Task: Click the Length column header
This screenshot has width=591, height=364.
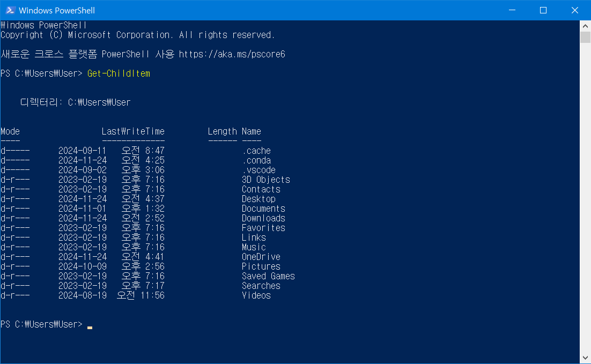Action: 223,131
